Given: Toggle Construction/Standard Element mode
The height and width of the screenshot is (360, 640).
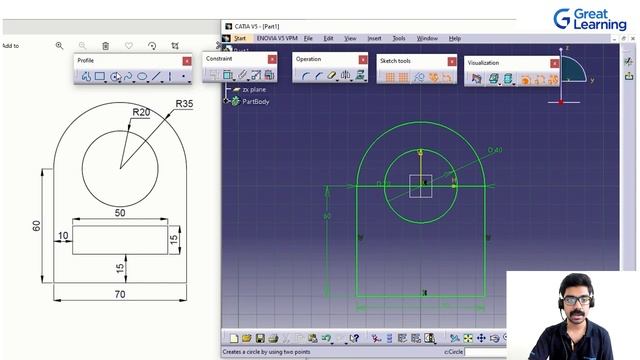Looking at the screenshot, I should click(x=419, y=77).
